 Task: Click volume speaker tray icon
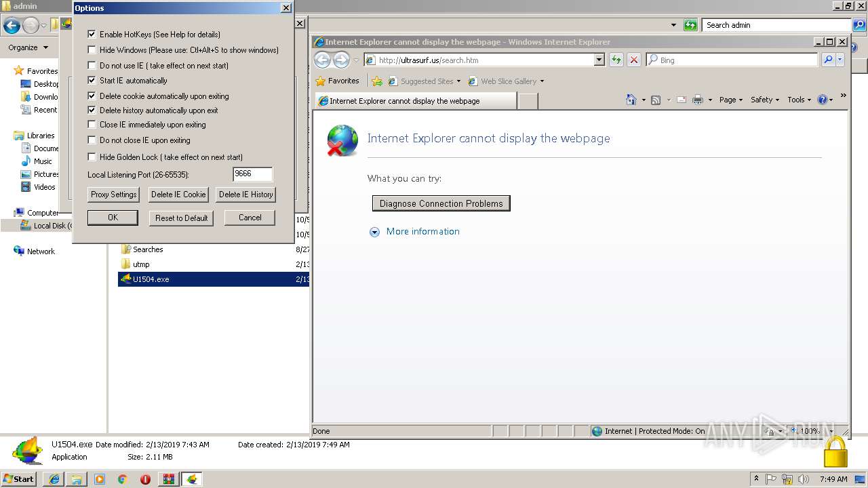coord(804,479)
